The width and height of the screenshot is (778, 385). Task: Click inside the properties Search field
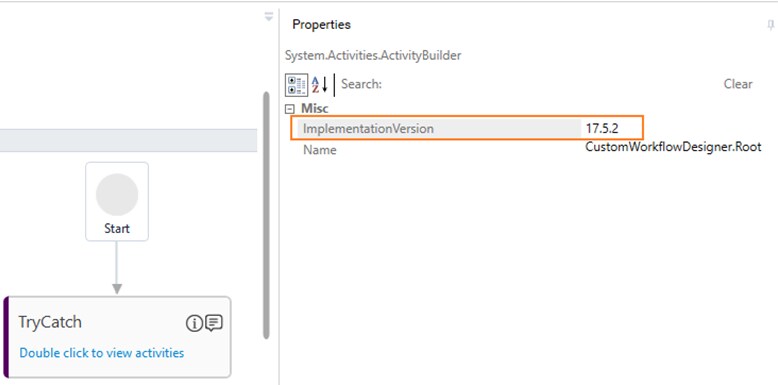click(x=551, y=84)
